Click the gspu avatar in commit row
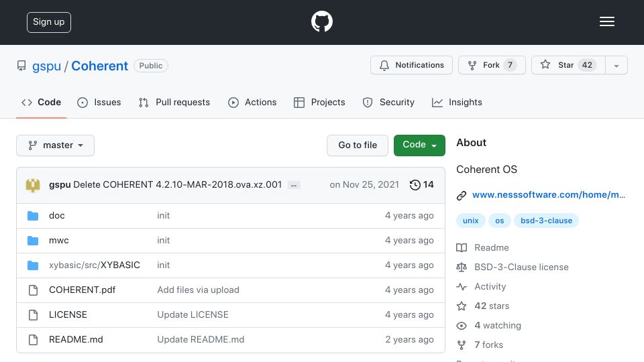 [x=33, y=185]
